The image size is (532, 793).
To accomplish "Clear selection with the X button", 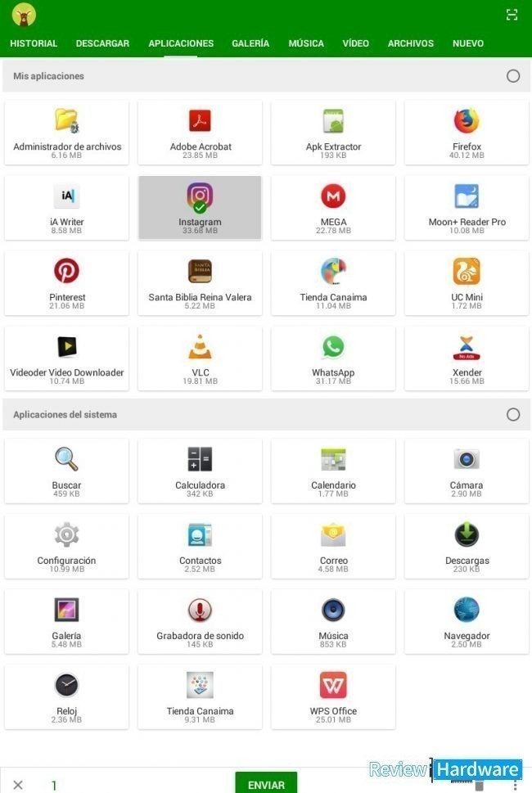I will [18, 784].
